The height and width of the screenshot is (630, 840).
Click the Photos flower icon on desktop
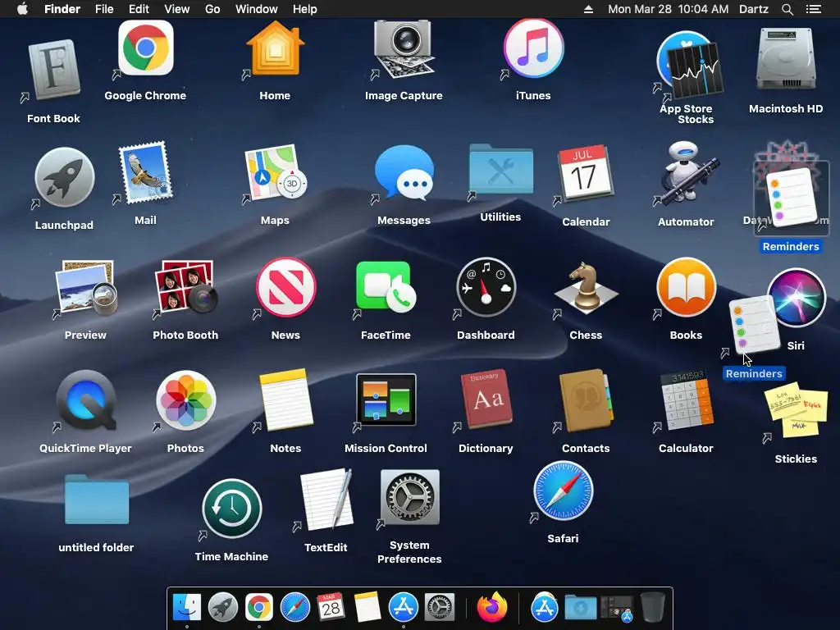click(186, 400)
